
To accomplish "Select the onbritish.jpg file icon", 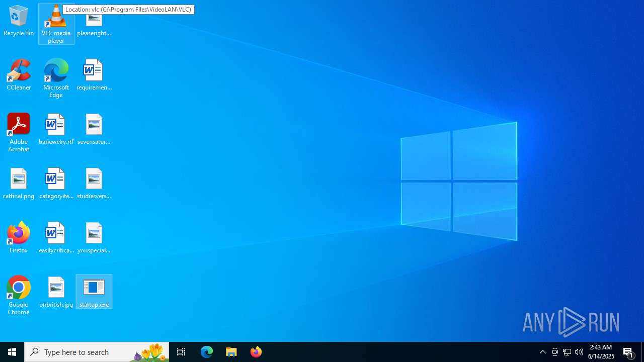I will [x=56, y=293].
